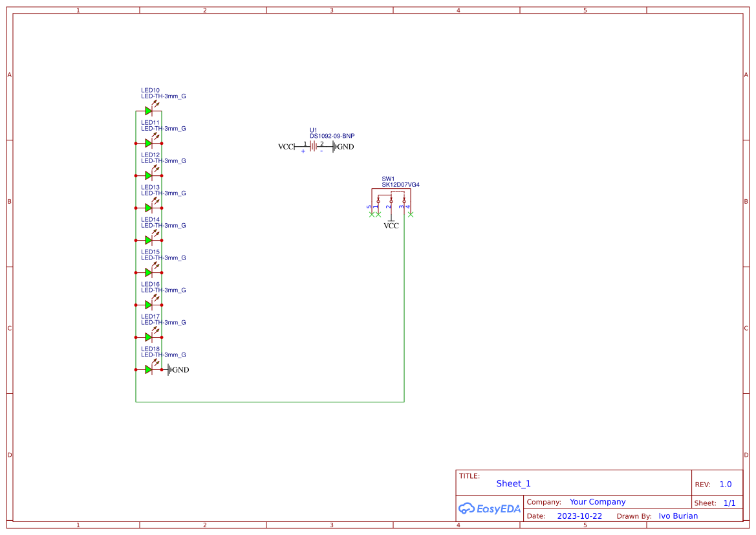Screen dimensions: 756x535
Task: Click the GND symbol beside LED18
Action: click(x=169, y=369)
